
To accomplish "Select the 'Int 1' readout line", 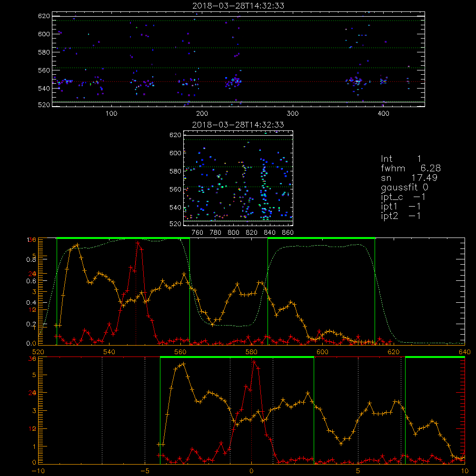I will [x=401, y=159].
